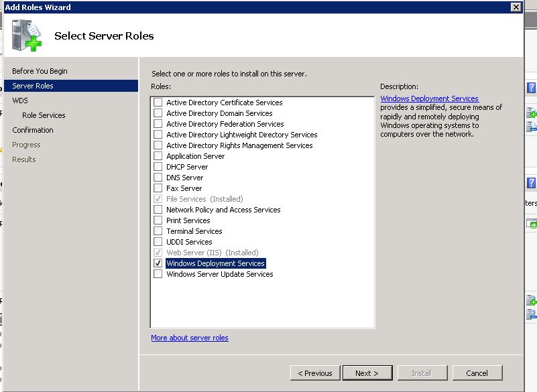Enable Active Directory Federation Services checkbox
The height and width of the screenshot is (392, 537).
158,123
